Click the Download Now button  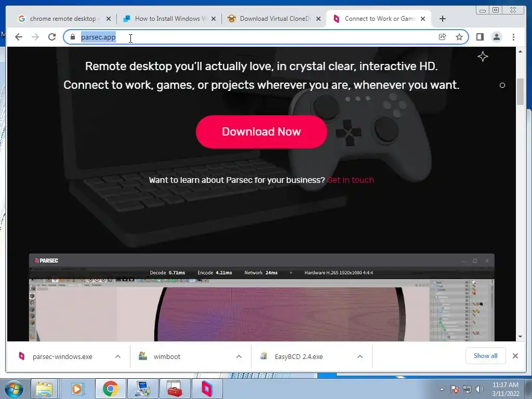[x=262, y=131]
